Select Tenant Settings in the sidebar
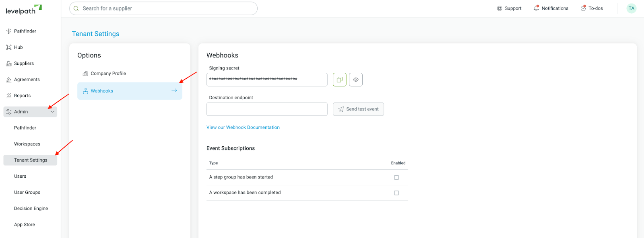Image resolution: width=644 pixels, height=238 pixels. coord(30,160)
